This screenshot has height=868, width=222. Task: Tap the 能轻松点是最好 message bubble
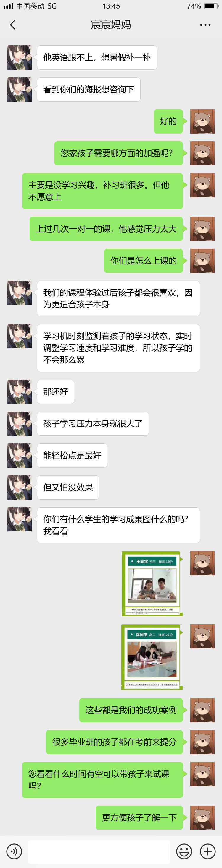(x=72, y=456)
